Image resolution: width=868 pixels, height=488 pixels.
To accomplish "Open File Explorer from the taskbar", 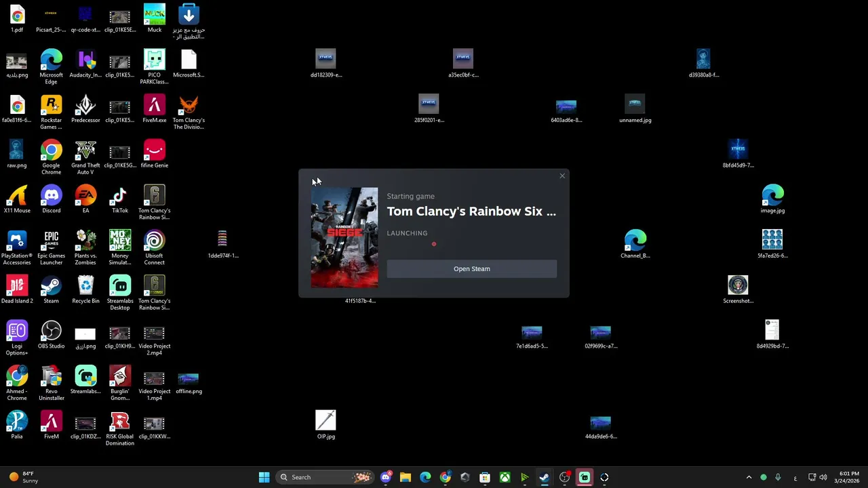I will click(x=406, y=477).
